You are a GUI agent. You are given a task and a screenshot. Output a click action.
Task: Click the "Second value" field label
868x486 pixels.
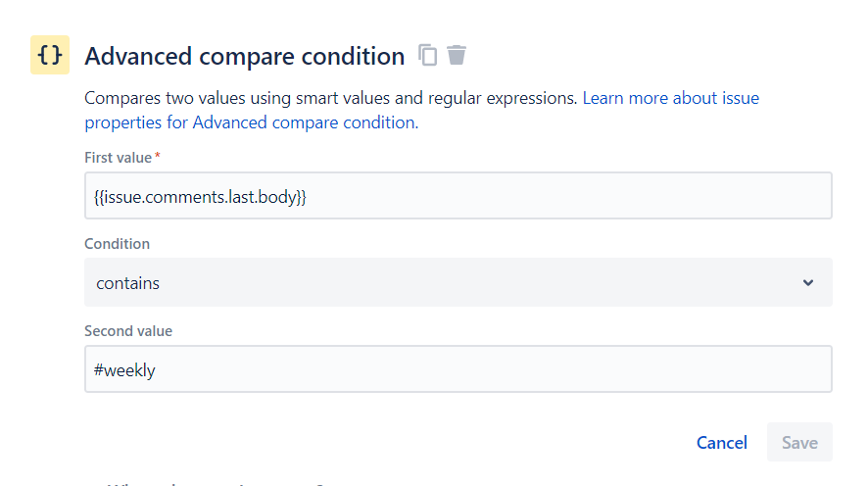(x=128, y=331)
